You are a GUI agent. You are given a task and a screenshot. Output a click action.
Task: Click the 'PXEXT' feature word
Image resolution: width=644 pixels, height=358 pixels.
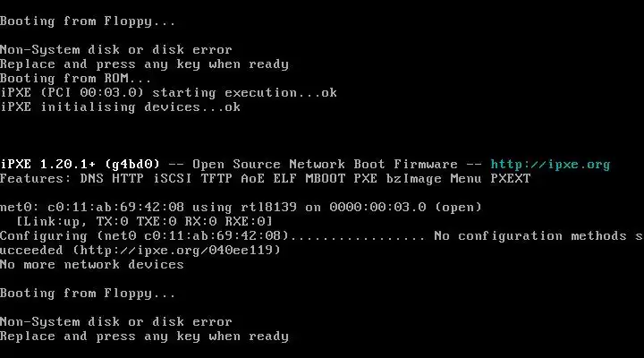(x=511, y=178)
